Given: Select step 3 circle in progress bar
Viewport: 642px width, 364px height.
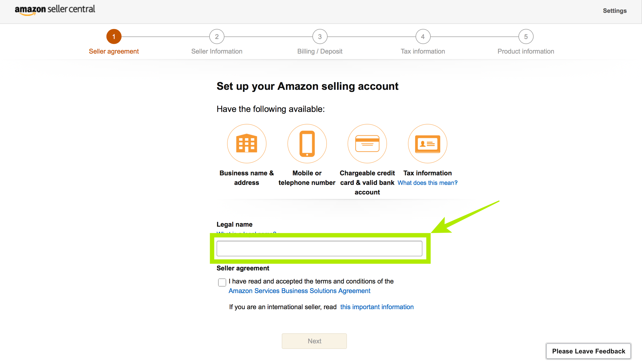Looking at the screenshot, I should (320, 37).
